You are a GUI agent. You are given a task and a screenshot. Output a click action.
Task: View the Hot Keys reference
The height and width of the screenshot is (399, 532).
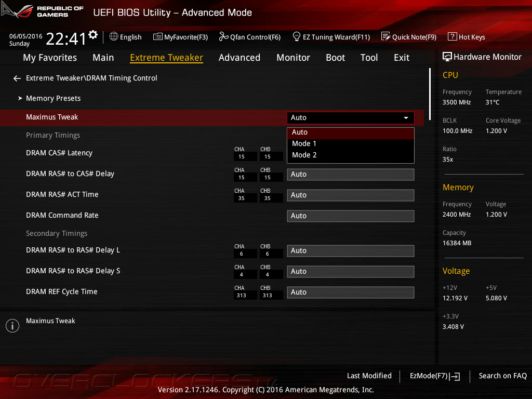[466, 37]
